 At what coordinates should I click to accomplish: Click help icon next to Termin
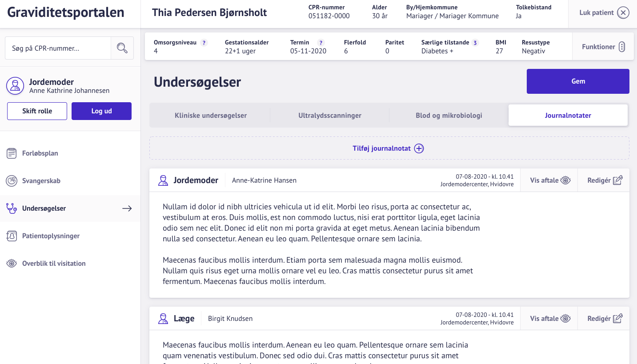321,43
